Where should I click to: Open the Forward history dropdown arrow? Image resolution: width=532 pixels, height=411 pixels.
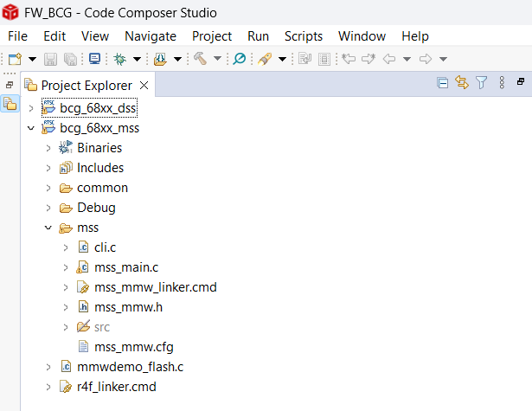coord(443,59)
